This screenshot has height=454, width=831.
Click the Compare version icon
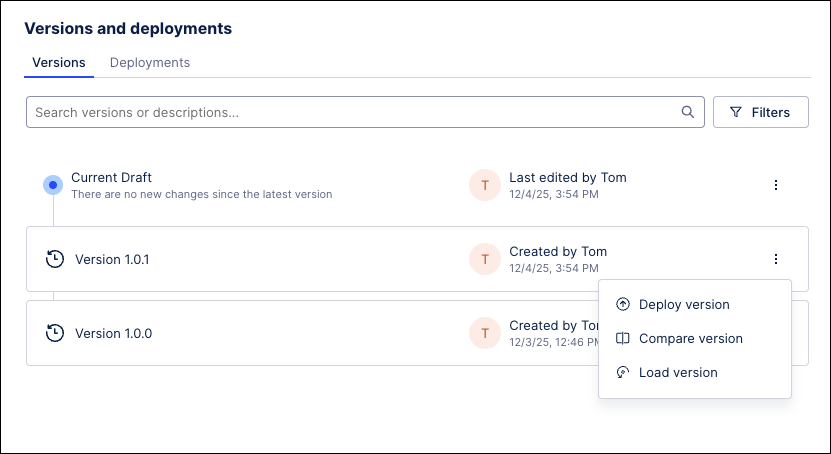point(623,339)
